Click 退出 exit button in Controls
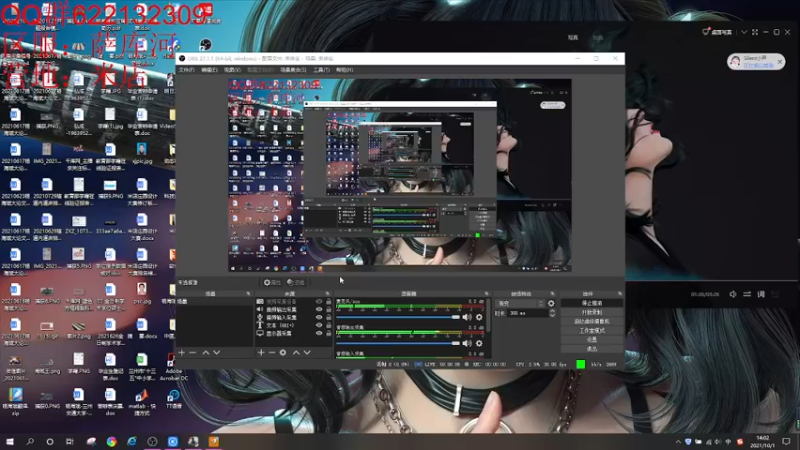The width and height of the screenshot is (800, 450). (x=592, y=349)
